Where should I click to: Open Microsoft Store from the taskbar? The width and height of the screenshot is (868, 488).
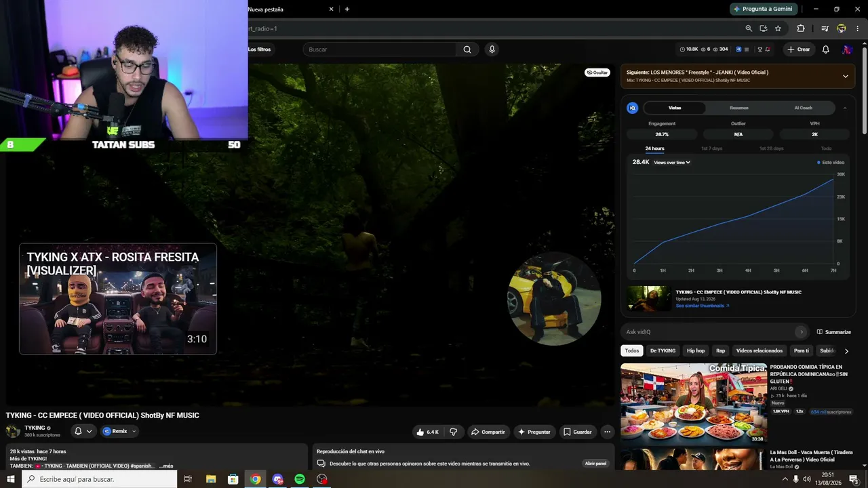[233, 479]
